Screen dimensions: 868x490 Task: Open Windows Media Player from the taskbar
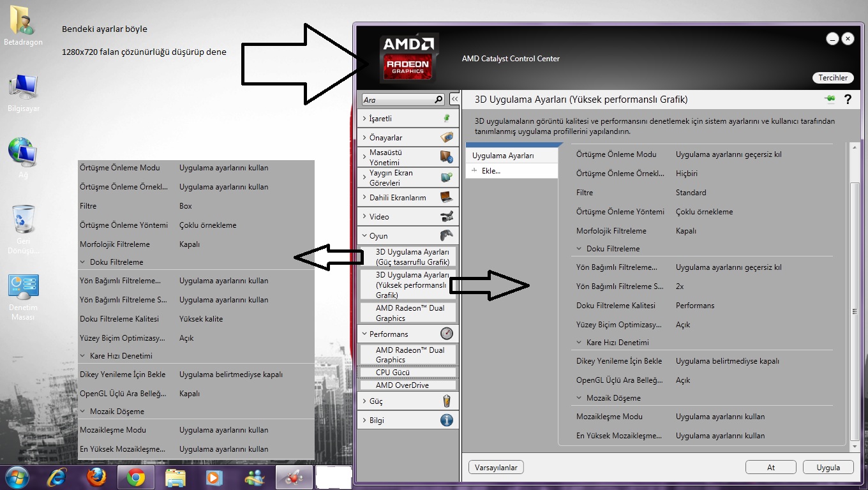tap(214, 477)
